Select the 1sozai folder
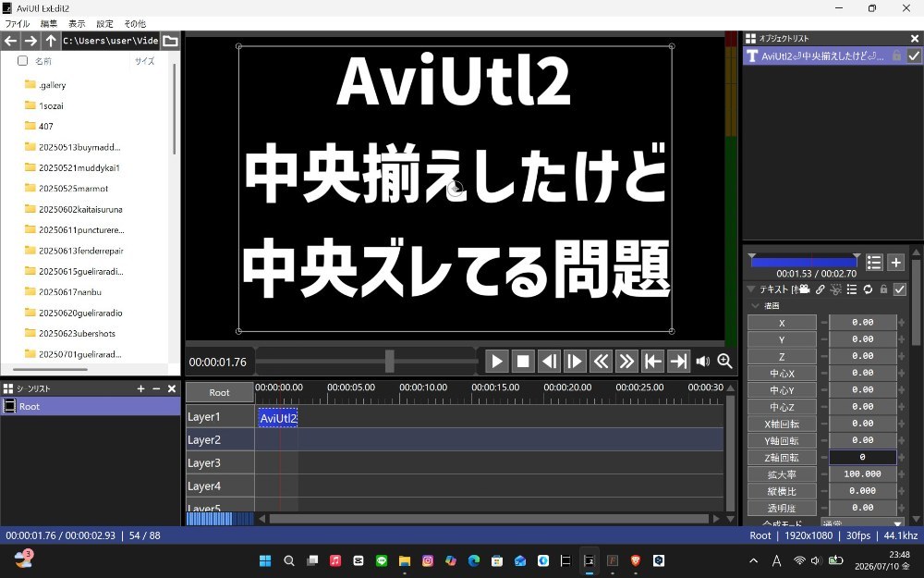This screenshot has height=578, width=924. click(x=51, y=105)
